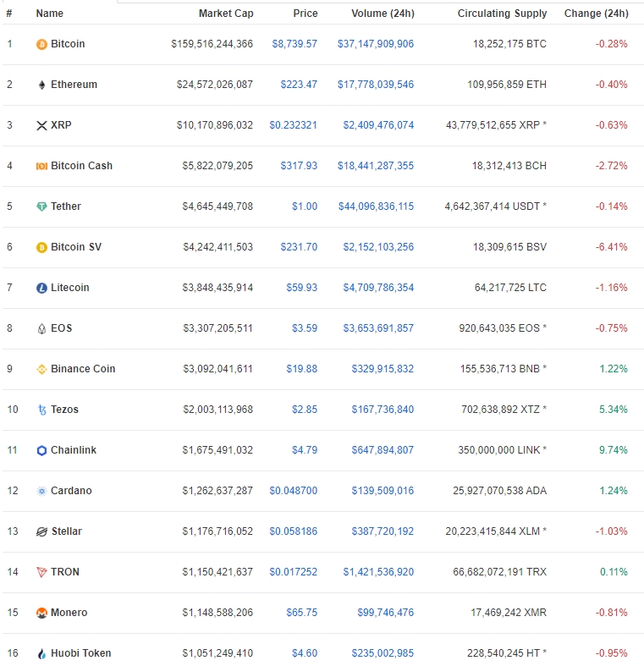Click the Bitcoin Cash green icon
Viewport: 644px width, 666px height.
pos(41,166)
